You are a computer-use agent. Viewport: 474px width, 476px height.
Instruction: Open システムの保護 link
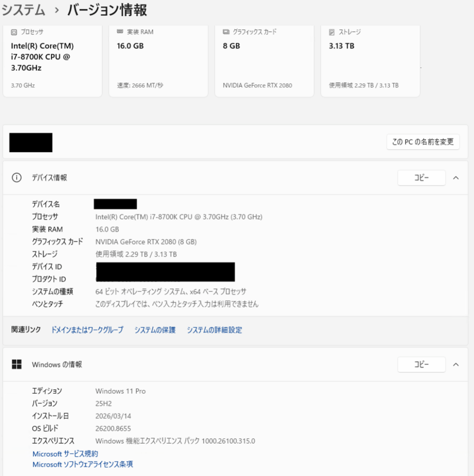point(155,330)
